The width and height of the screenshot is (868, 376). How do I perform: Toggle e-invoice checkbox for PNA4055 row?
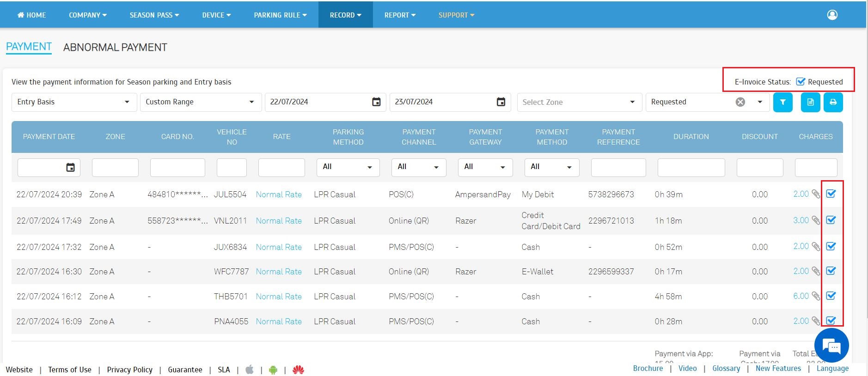(x=831, y=320)
